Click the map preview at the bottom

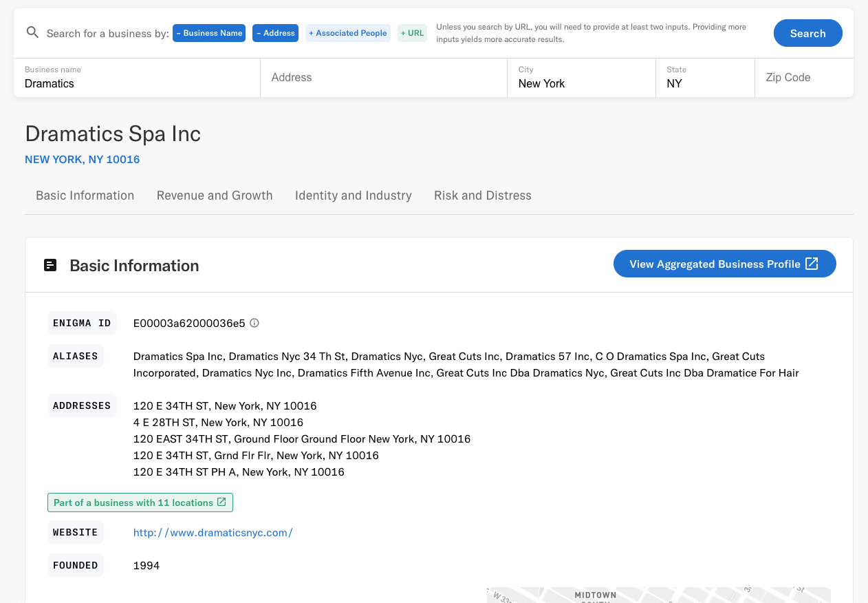point(658,595)
